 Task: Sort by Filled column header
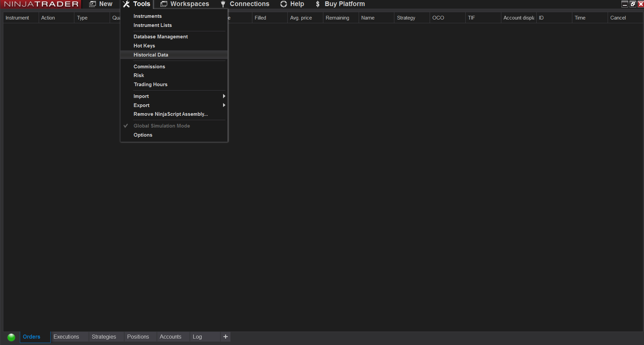tap(270, 18)
